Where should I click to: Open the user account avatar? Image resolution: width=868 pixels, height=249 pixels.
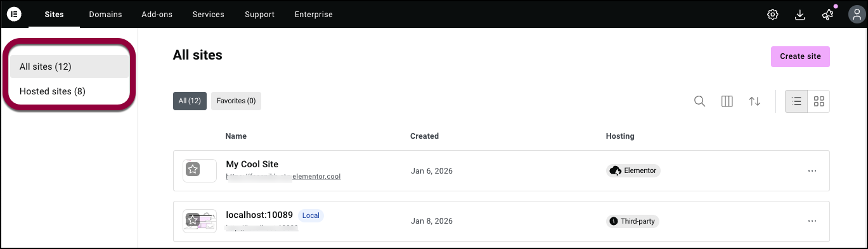(853, 15)
